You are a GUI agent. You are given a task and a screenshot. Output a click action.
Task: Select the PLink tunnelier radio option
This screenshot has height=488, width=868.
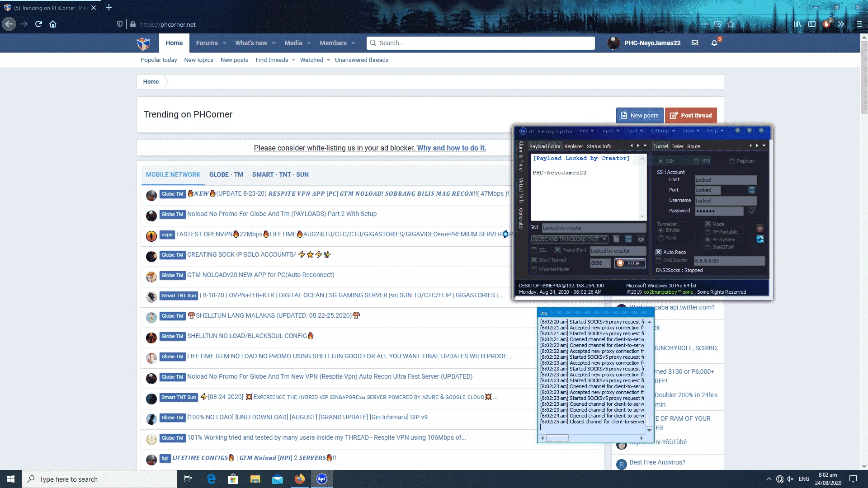[x=660, y=238]
